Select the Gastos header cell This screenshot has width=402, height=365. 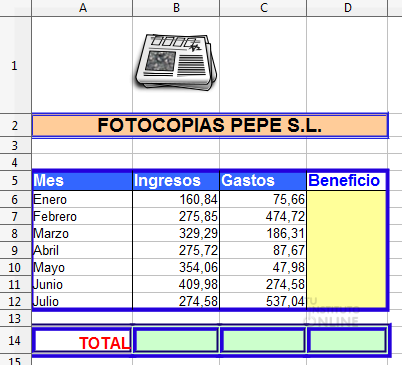[263, 181]
